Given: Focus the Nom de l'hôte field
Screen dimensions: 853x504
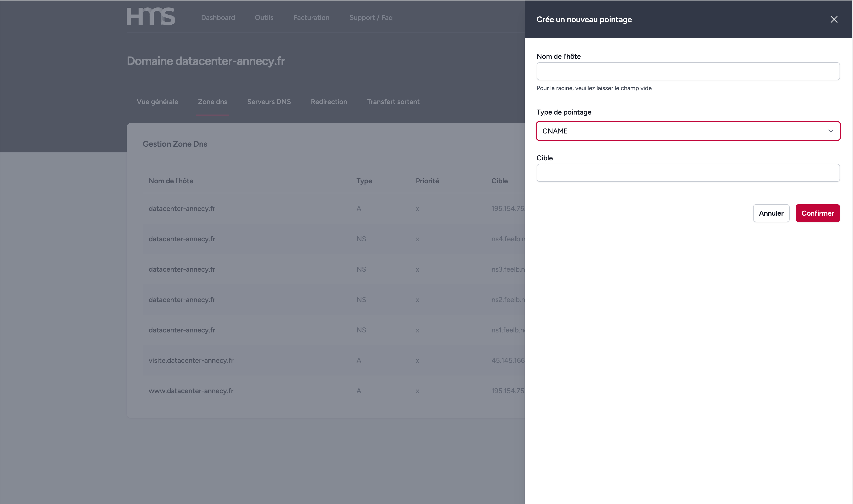Looking at the screenshot, I should click(688, 71).
